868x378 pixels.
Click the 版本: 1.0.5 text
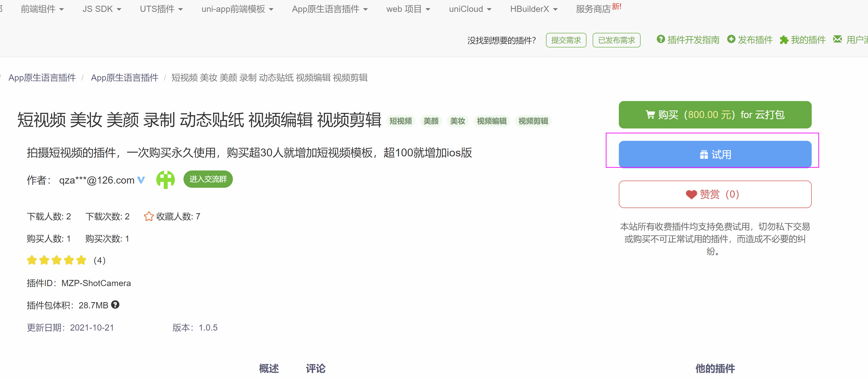(195, 327)
